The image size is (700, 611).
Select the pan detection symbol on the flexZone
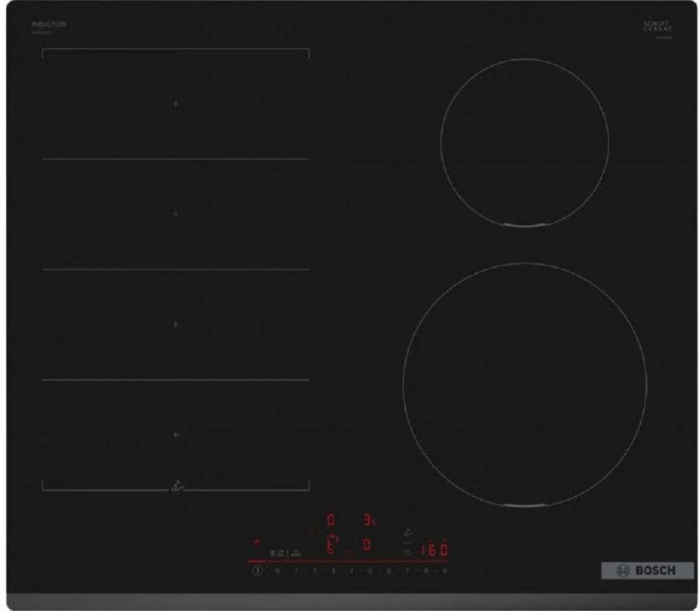tap(177, 487)
